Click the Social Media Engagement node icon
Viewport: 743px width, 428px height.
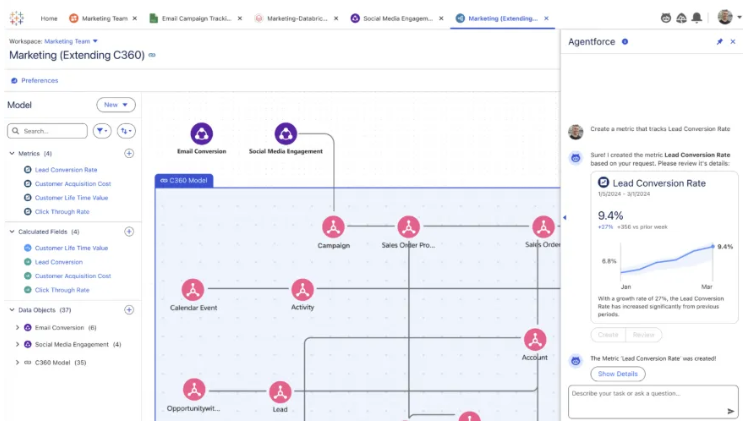pyautogui.click(x=286, y=134)
